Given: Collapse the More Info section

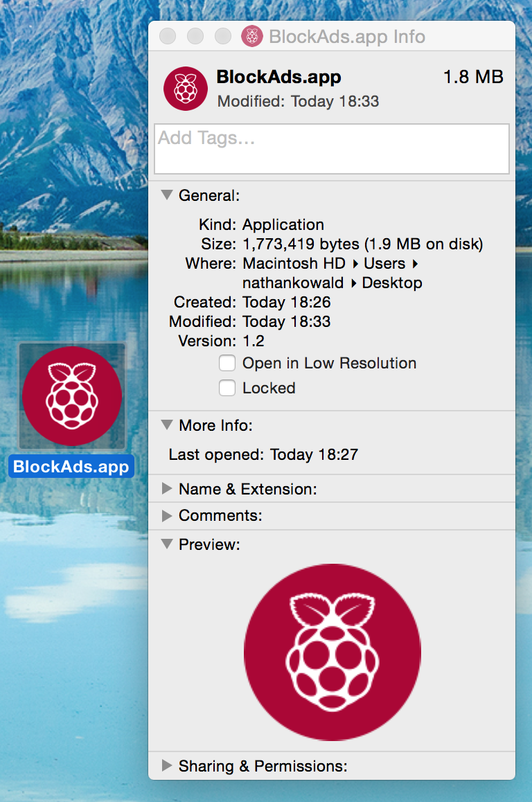Looking at the screenshot, I should point(167,425).
